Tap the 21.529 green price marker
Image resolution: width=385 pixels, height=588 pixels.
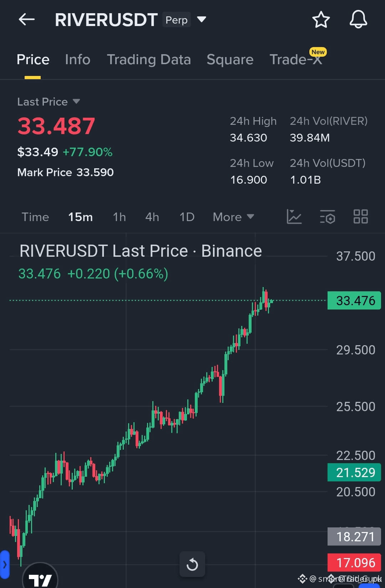pos(354,472)
